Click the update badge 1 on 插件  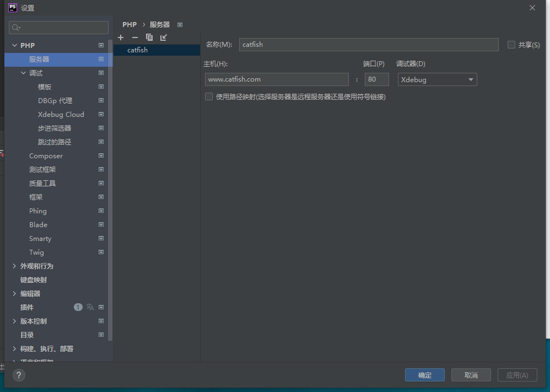click(78, 307)
